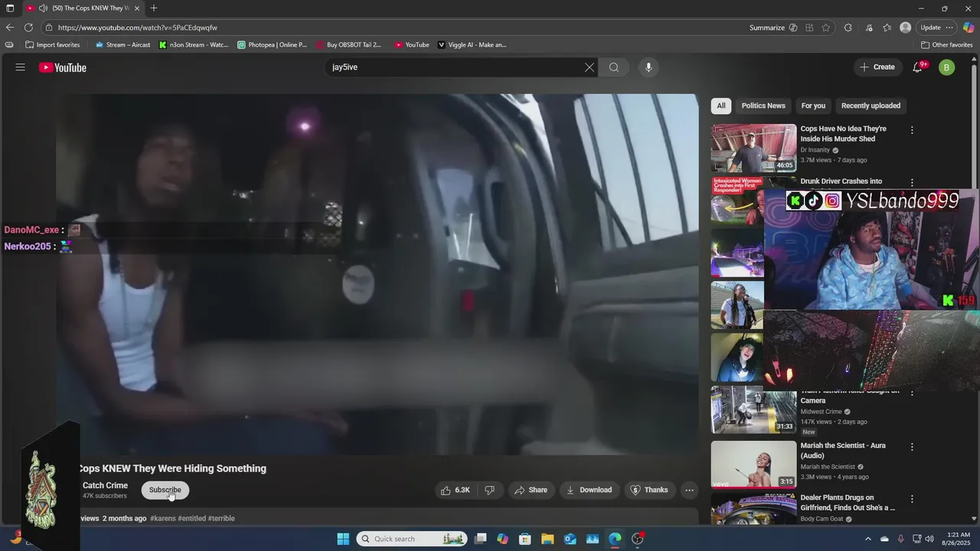Reload the current page

pos(28,28)
